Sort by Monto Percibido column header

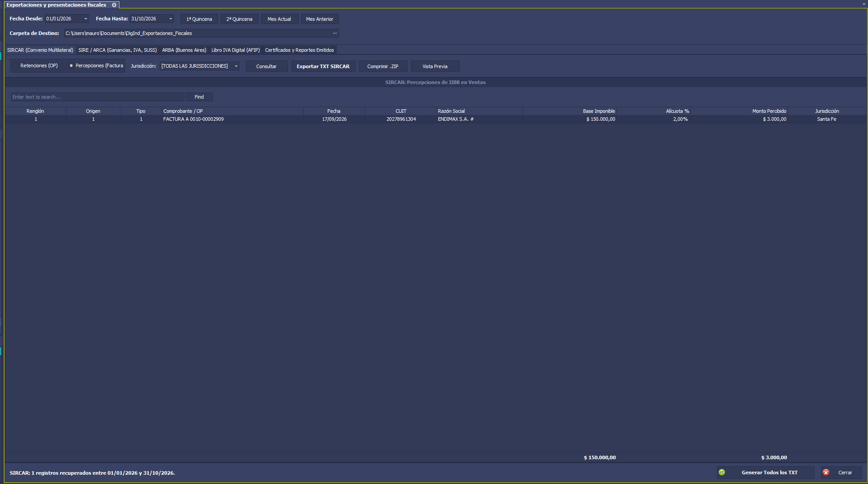(739, 111)
